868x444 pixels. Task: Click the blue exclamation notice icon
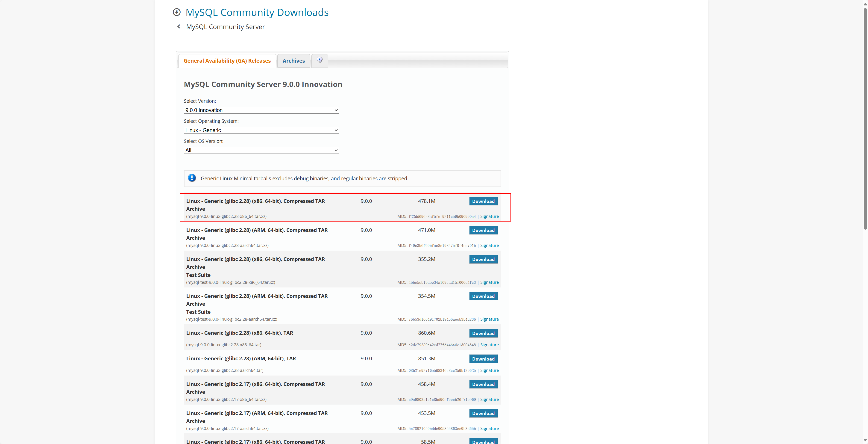(192, 178)
